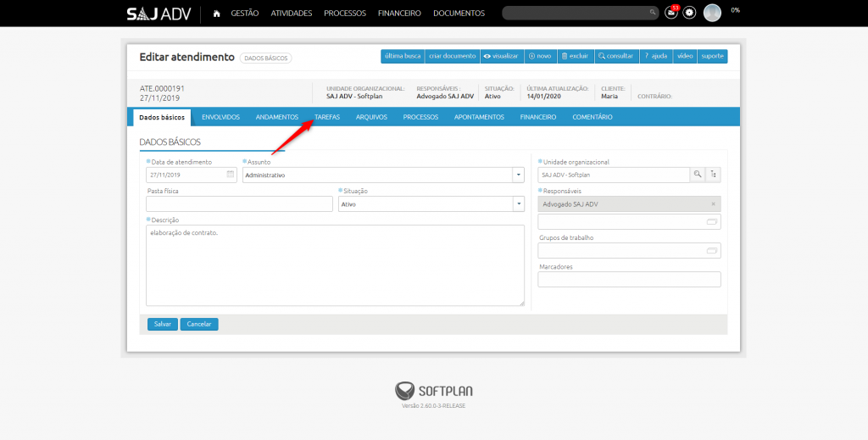Expand the Assunto dropdown arrow
The image size is (868, 440).
coord(517,175)
